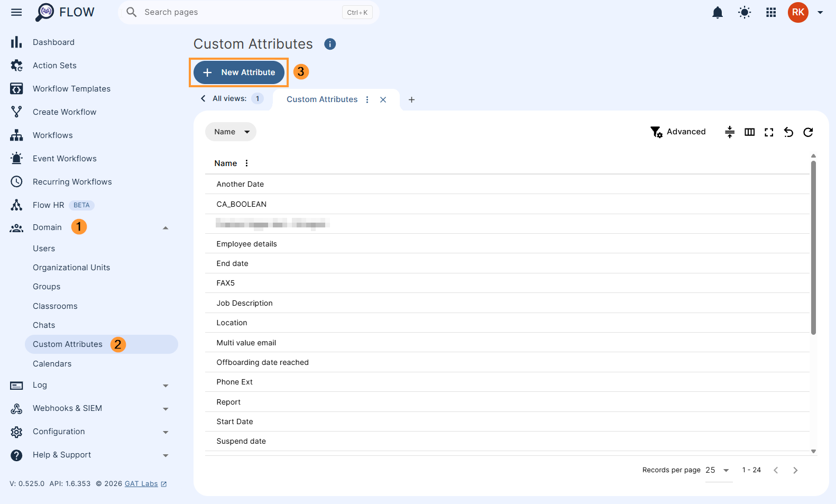Screen dimensions: 836x504
Task: Click the Workflows hierarchy icon
Action: point(16,135)
